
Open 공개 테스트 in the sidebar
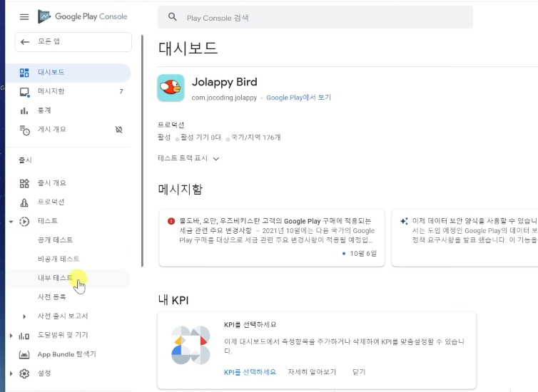pos(55,240)
